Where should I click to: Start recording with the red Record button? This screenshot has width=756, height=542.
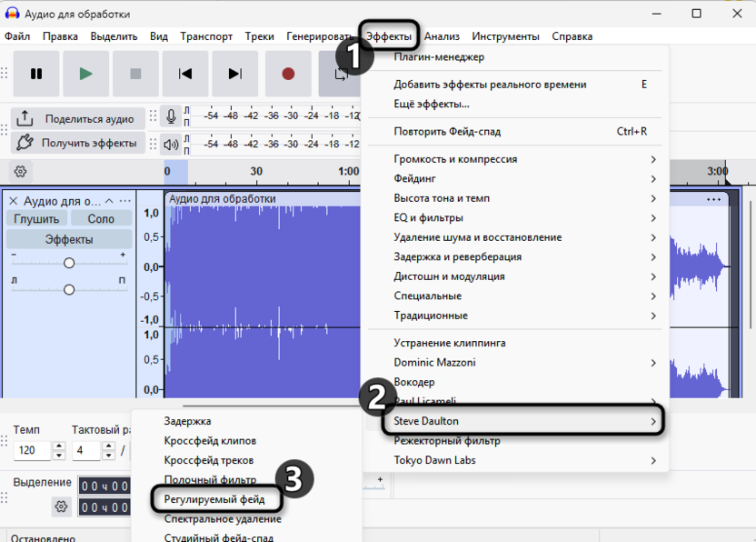tap(288, 74)
